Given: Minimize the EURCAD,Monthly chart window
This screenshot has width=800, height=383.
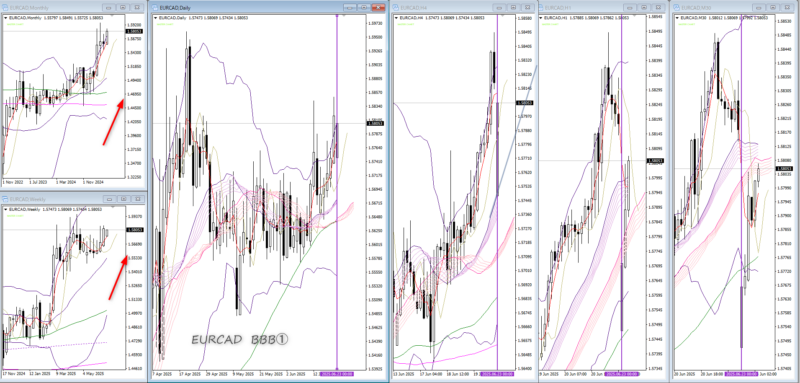Looking at the screenshot, I should click(x=109, y=8).
